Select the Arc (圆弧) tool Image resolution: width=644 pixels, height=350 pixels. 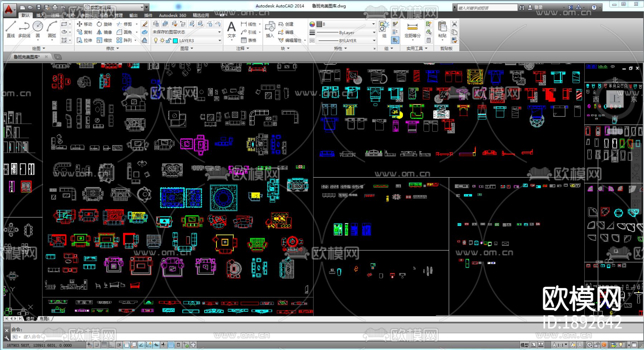click(x=52, y=29)
